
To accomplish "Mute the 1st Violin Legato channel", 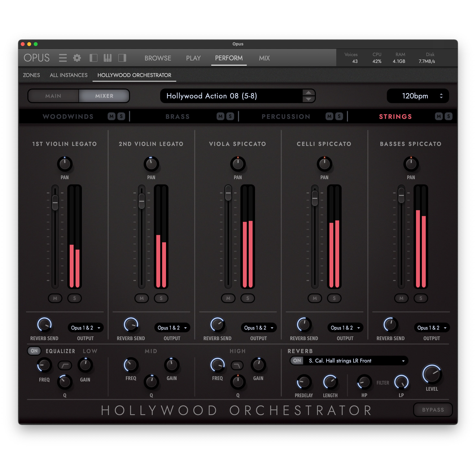I will click(x=55, y=298).
